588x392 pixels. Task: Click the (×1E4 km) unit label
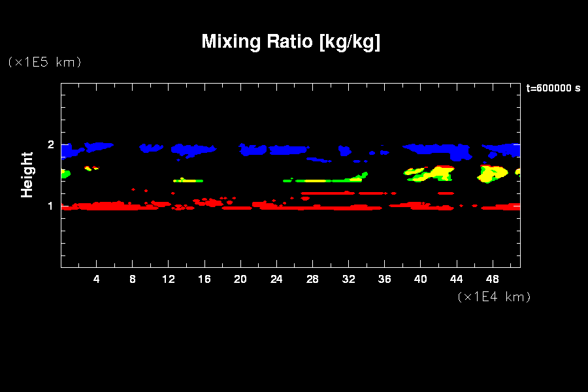[494, 297]
